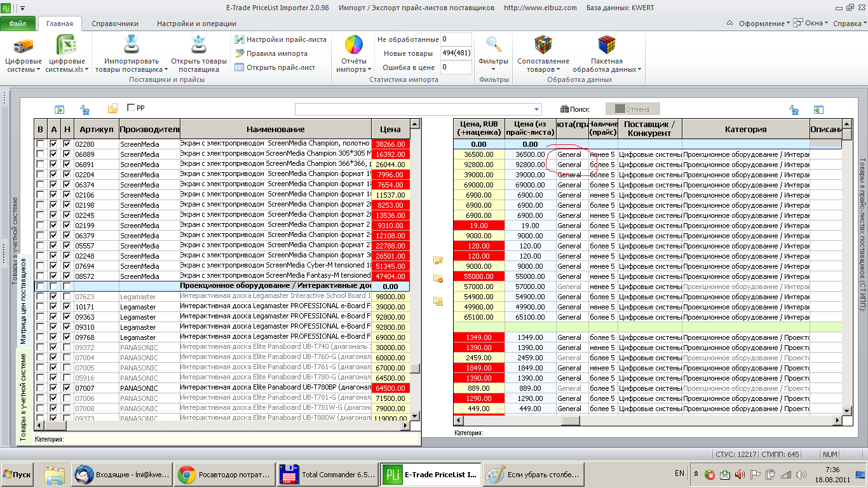Viewport: 868px width, 488px height.
Task: Untick the Н checkbox for article 10171
Action: click(67, 307)
